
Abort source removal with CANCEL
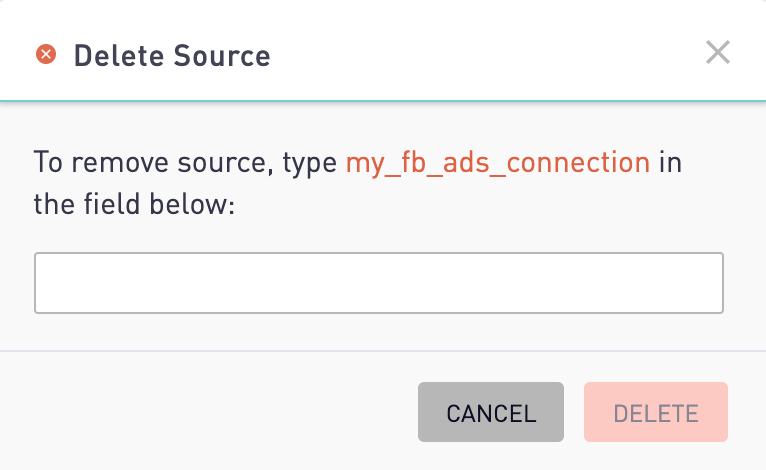[x=491, y=412]
